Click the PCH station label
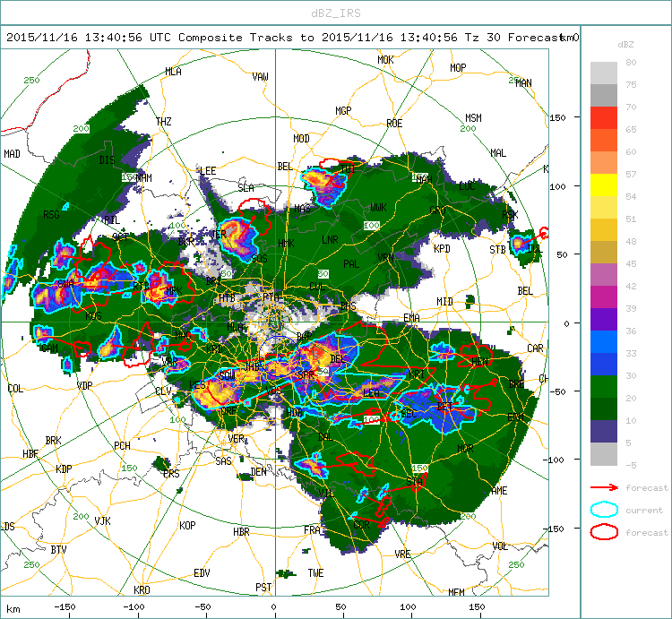This screenshot has width=672, height=619. [x=122, y=446]
